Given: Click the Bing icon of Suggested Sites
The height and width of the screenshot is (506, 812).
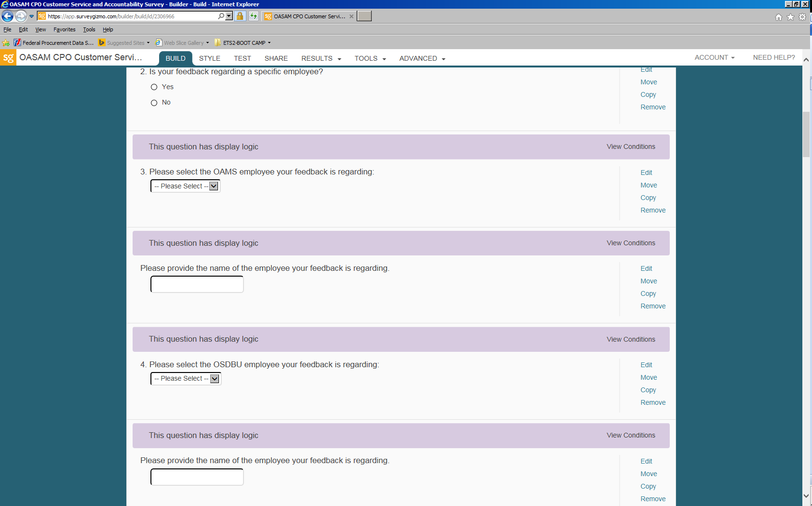Looking at the screenshot, I should click(102, 42).
